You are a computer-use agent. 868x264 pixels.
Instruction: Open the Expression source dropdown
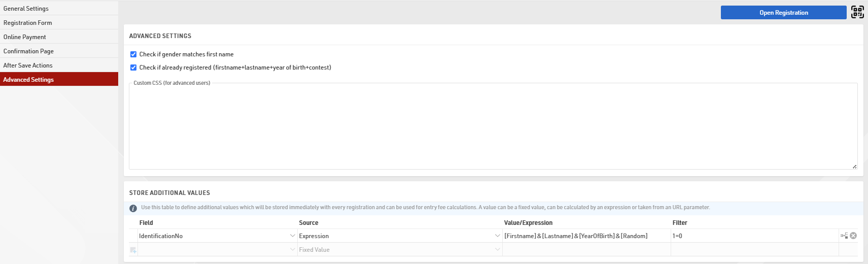click(497, 236)
